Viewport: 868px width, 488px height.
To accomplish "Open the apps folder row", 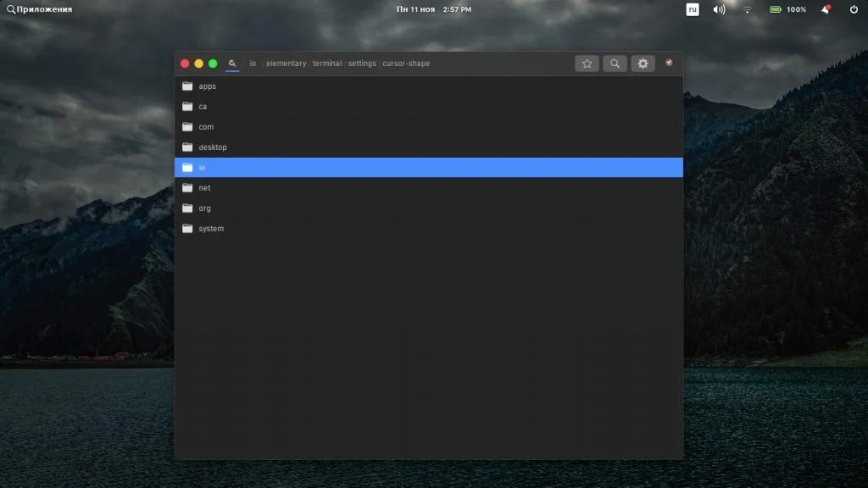I will (429, 86).
